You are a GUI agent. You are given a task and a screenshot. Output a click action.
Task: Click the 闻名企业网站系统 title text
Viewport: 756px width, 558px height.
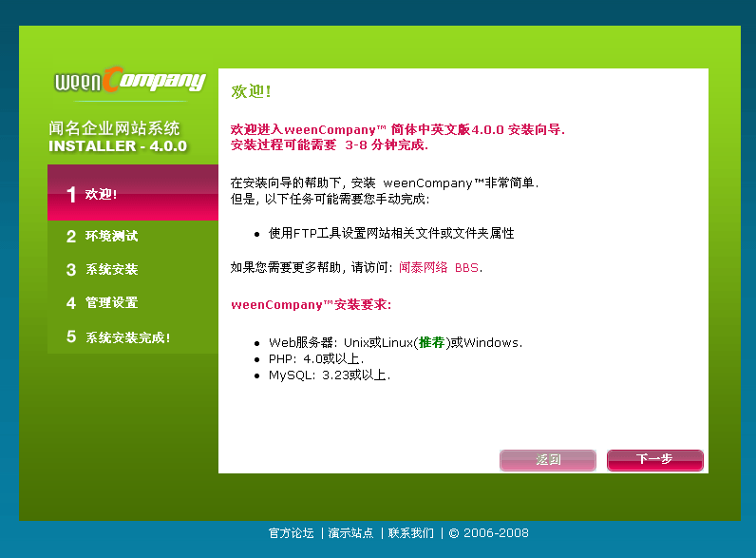(114, 128)
